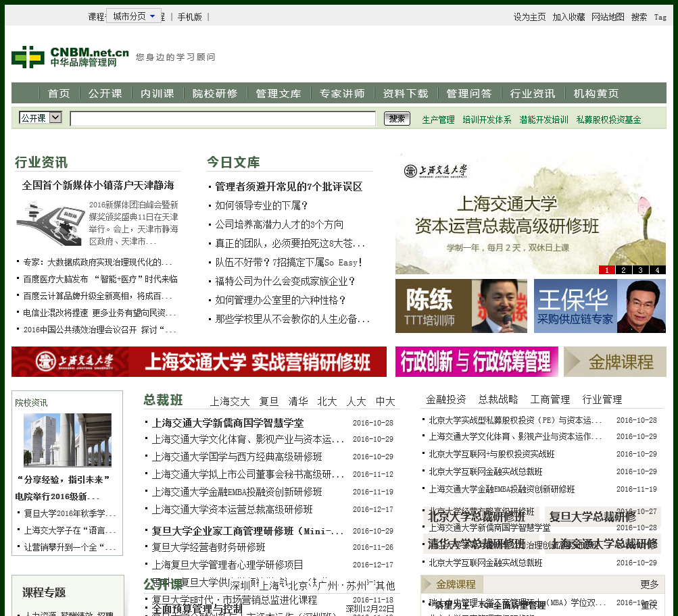
Task: Click the 行政创新与行政统筹管理 banner
Action: 477,361
